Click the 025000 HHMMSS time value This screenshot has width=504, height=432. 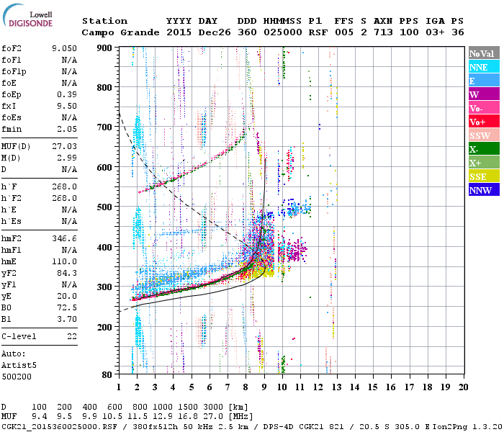283,32
